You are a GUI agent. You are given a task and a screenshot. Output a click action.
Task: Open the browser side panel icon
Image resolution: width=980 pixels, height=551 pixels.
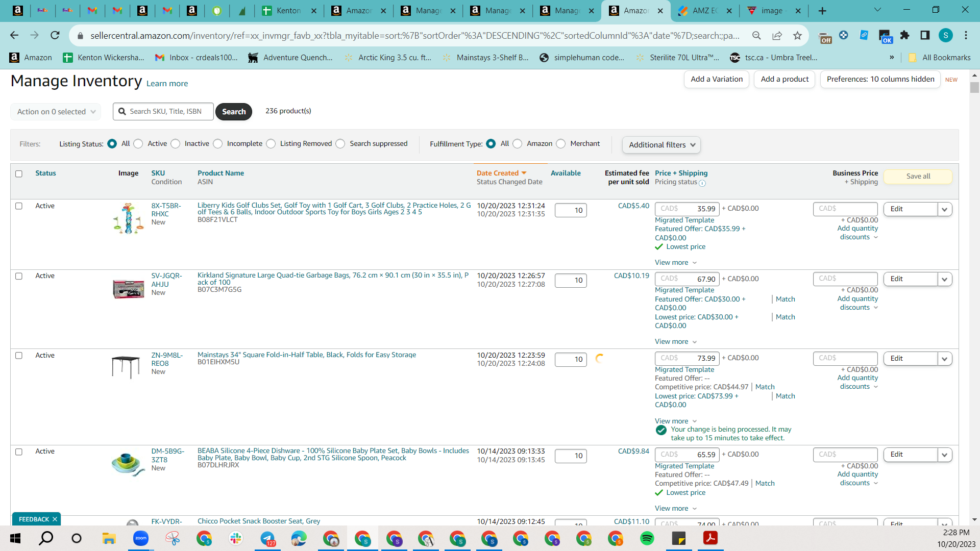[x=925, y=35]
